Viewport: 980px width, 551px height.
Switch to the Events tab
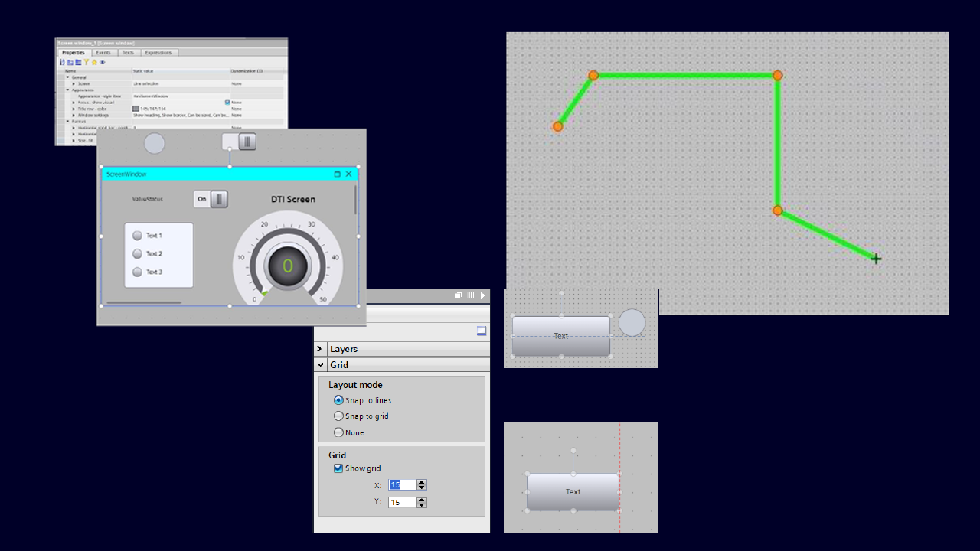coord(103,53)
